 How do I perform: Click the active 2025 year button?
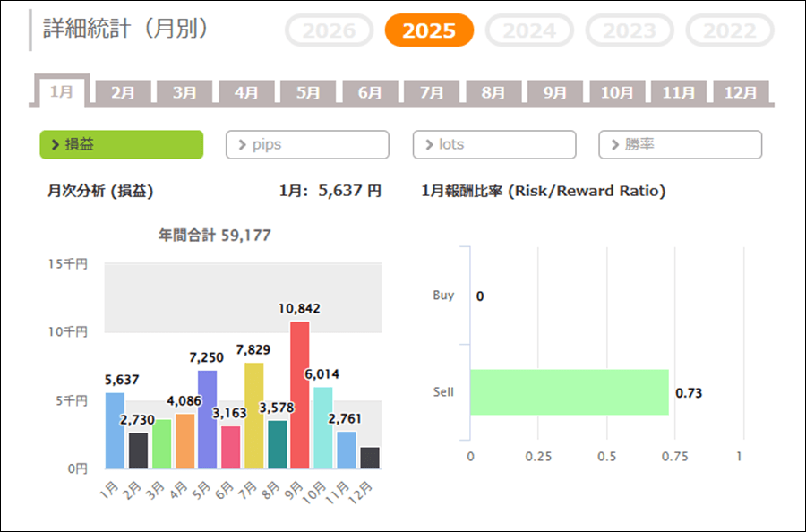coord(429,30)
